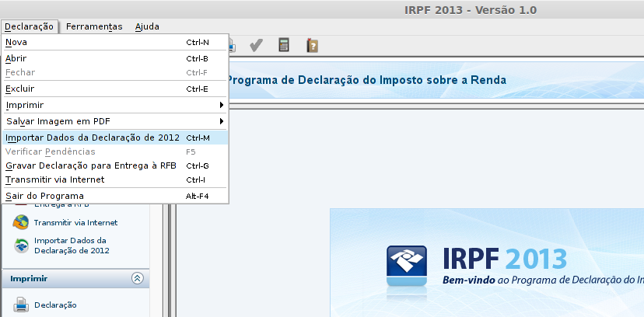The width and height of the screenshot is (644, 317).
Task: Click the Receita Federal logo in welcome banner
Action: pos(407,266)
